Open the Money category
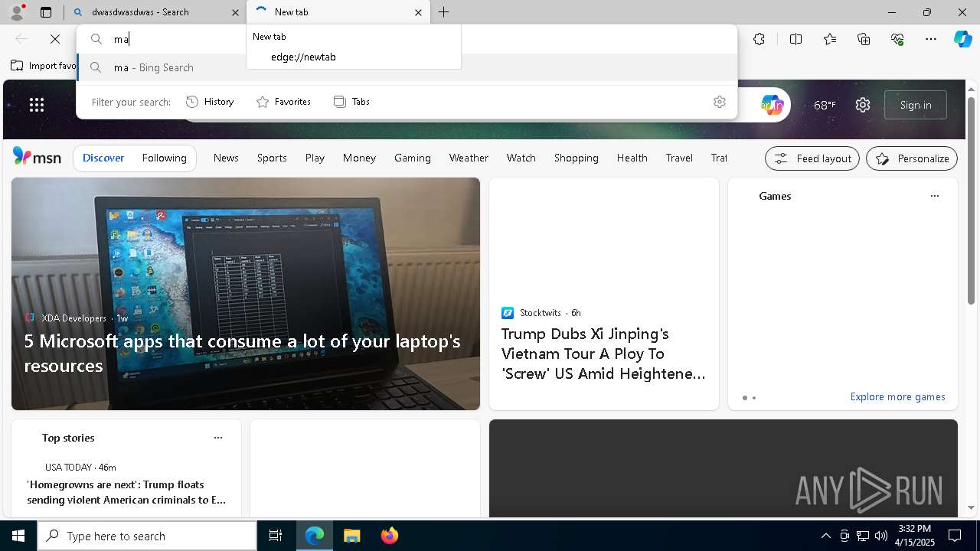 click(359, 158)
